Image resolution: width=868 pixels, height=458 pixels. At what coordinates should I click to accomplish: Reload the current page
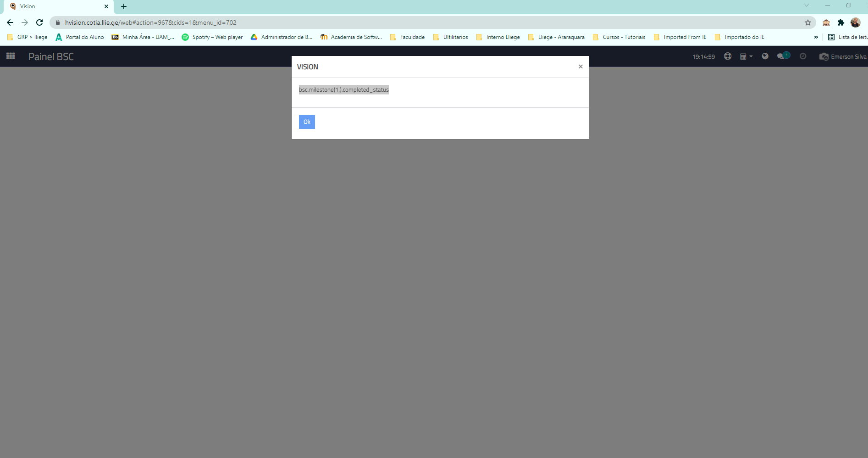tap(39, 22)
